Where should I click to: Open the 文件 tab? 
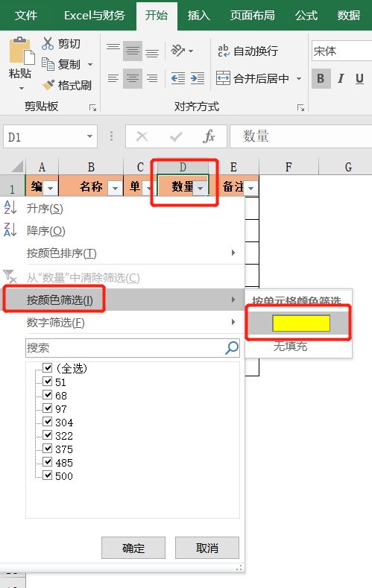tap(26, 15)
